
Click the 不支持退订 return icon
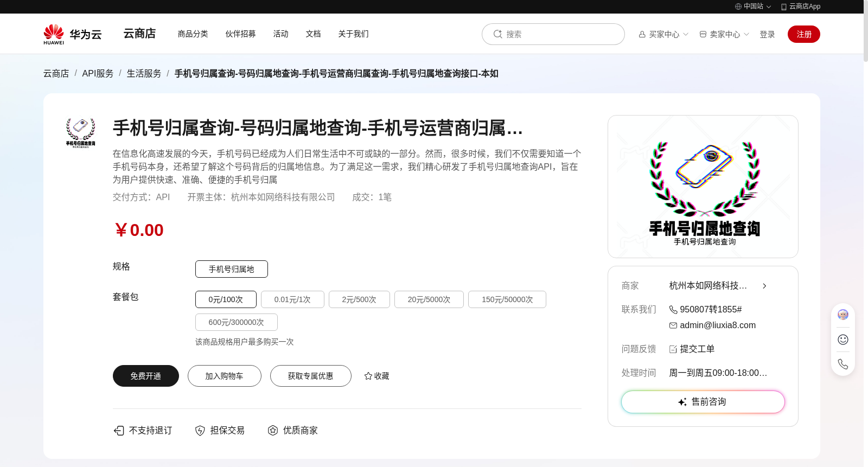119,431
